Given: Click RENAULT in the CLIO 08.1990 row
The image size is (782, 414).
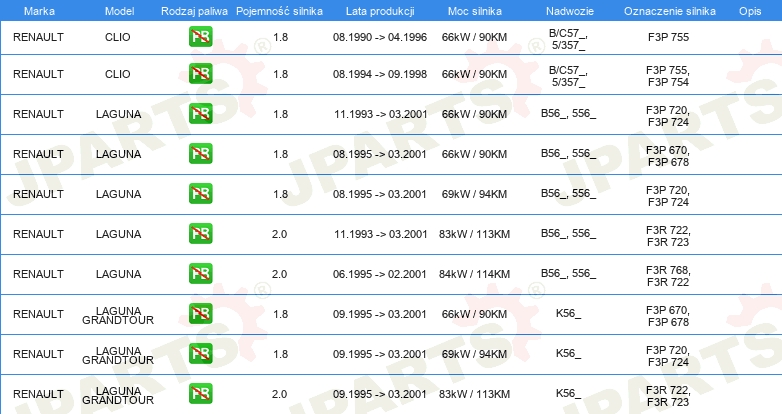Looking at the screenshot, I should coord(38,37).
